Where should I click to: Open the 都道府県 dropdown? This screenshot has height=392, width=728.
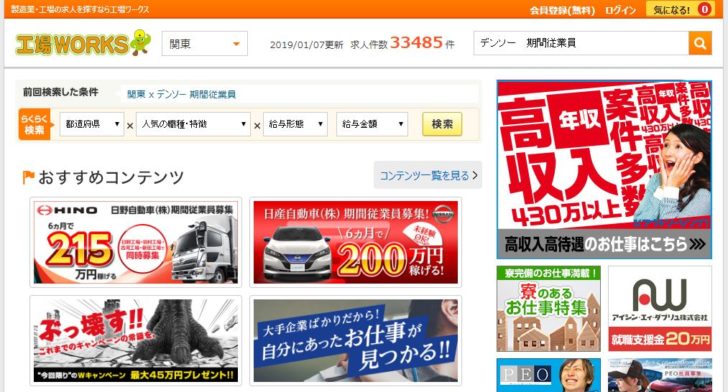point(91,124)
